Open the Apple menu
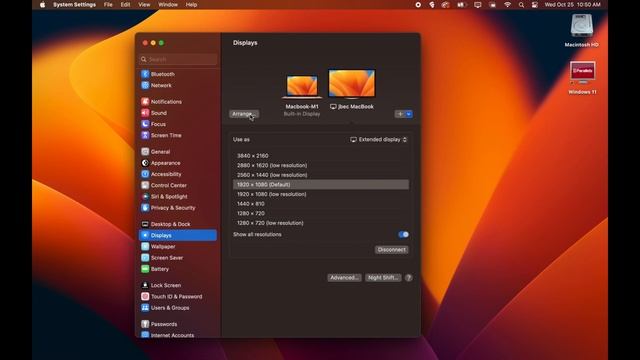The height and width of the screenshot is (360, 640). (42, 5)
